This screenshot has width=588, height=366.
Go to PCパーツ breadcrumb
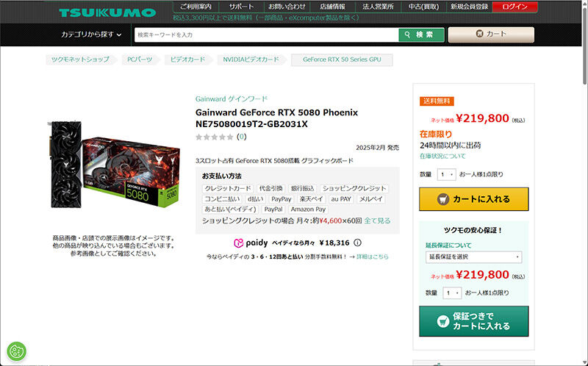(140, 60)
